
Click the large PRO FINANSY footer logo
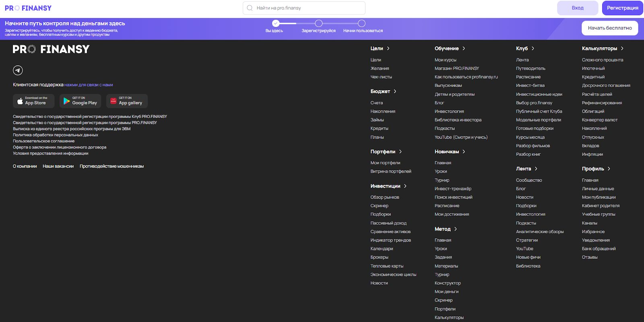51,49
